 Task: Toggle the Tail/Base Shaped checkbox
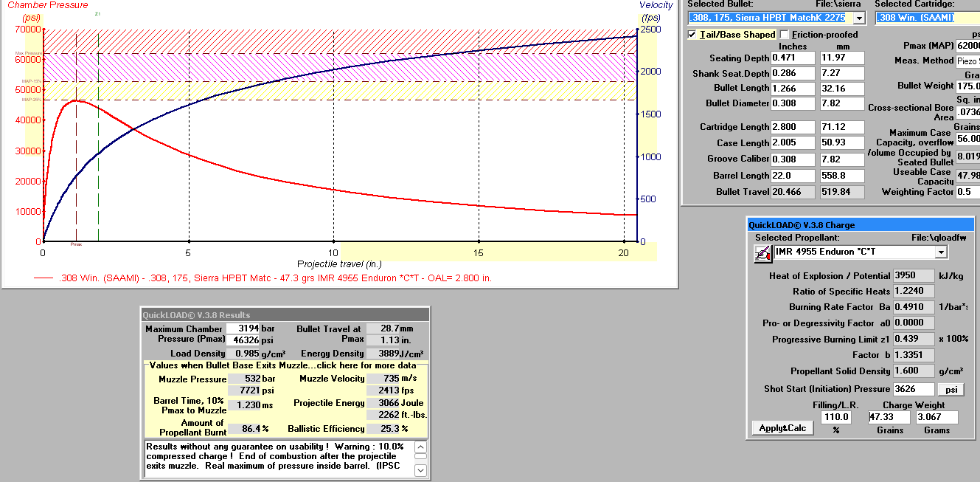pyautogui.click(x=692, y=35)
